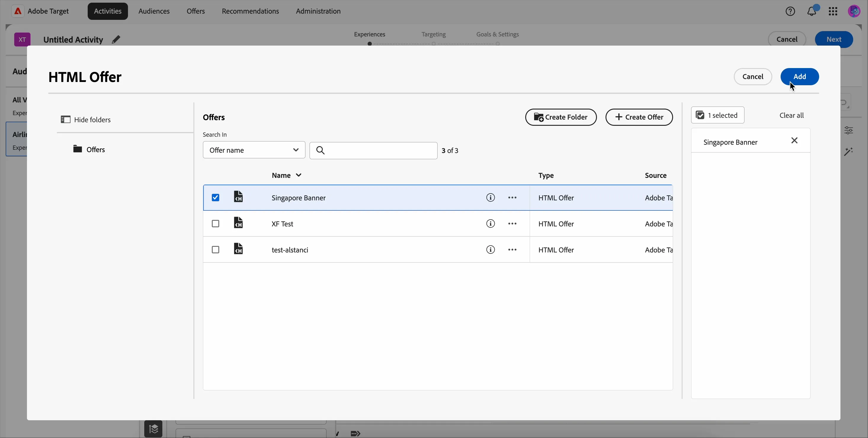The height and width of the screenshot is (438, 868).
Task: Check the test-alstanci checkbox
Action: pyautogui.click(x=216, y=249)
